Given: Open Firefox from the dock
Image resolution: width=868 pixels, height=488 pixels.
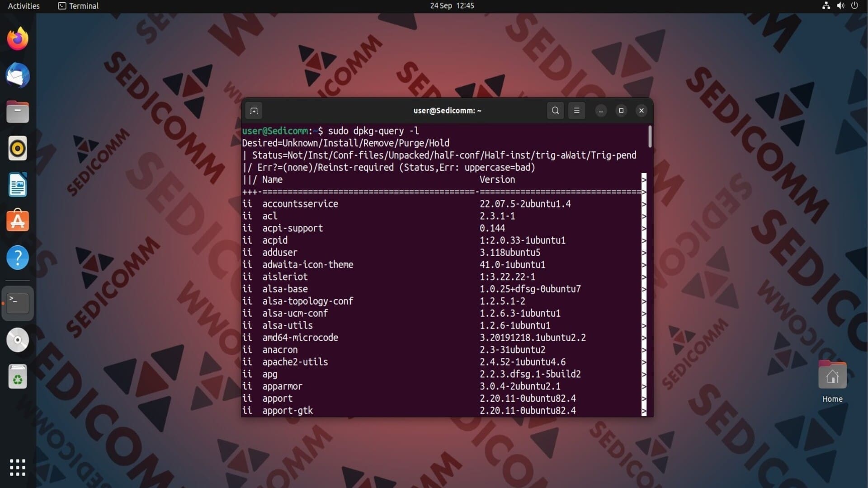Looking at the screenshot, I should pos(18,39).
